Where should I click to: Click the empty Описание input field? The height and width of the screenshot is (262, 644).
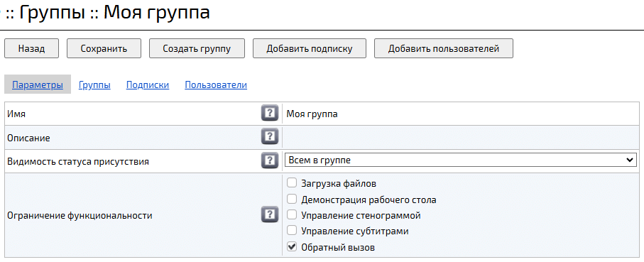point(461,137)
